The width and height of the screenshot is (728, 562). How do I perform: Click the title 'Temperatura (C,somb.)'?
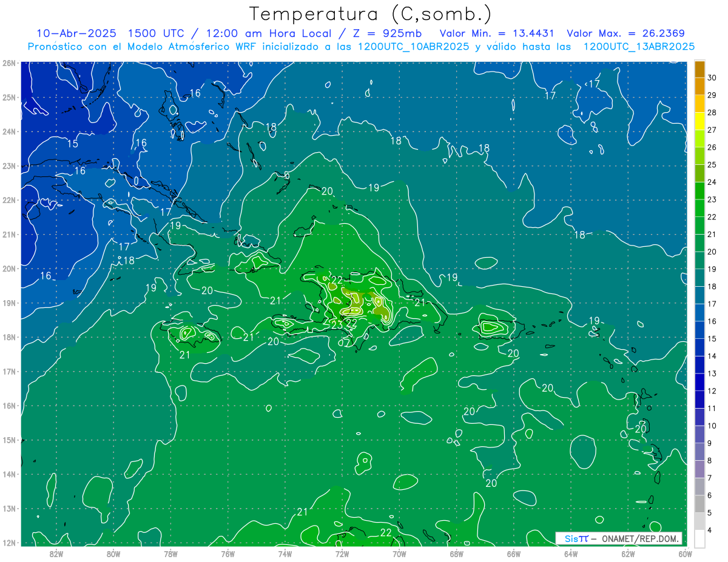tap(371, 14)
